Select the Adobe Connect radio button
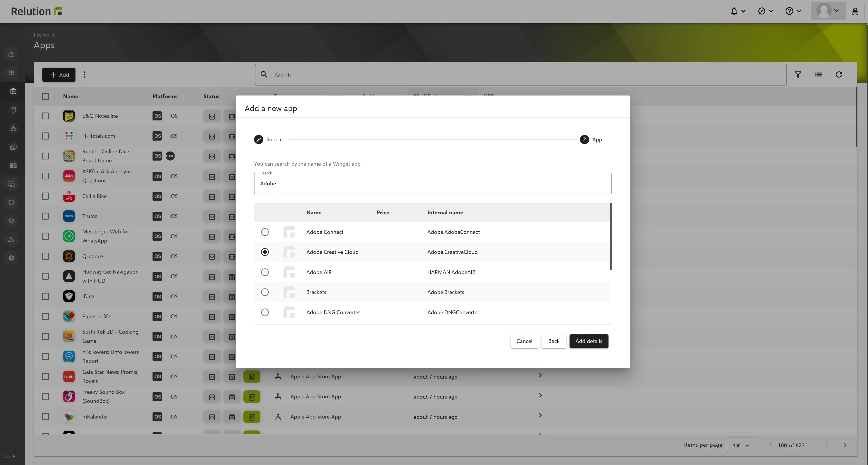868x465 pixels. coord(265,232)
